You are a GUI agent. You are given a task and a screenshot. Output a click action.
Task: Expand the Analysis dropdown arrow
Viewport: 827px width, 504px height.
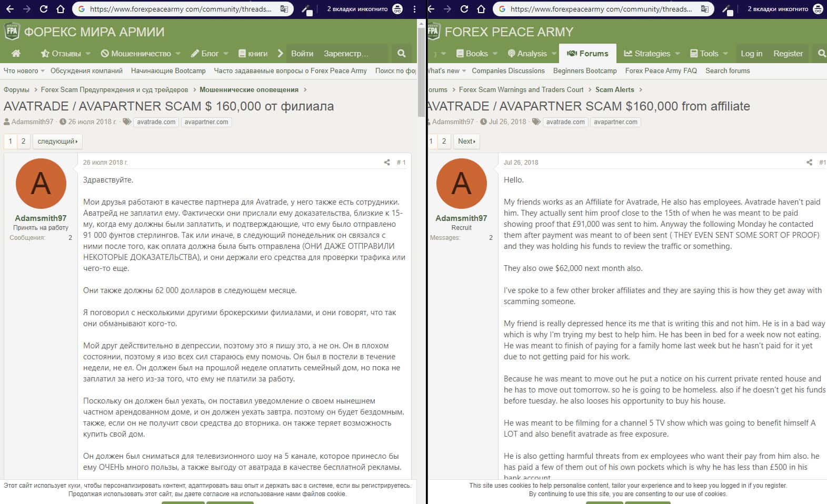pos(554,54)
